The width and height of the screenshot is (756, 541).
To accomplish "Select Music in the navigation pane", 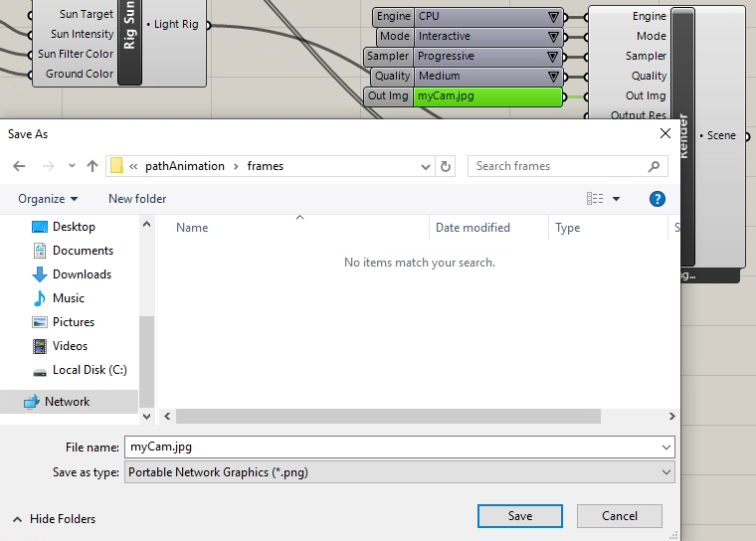I will coord(69,298).
